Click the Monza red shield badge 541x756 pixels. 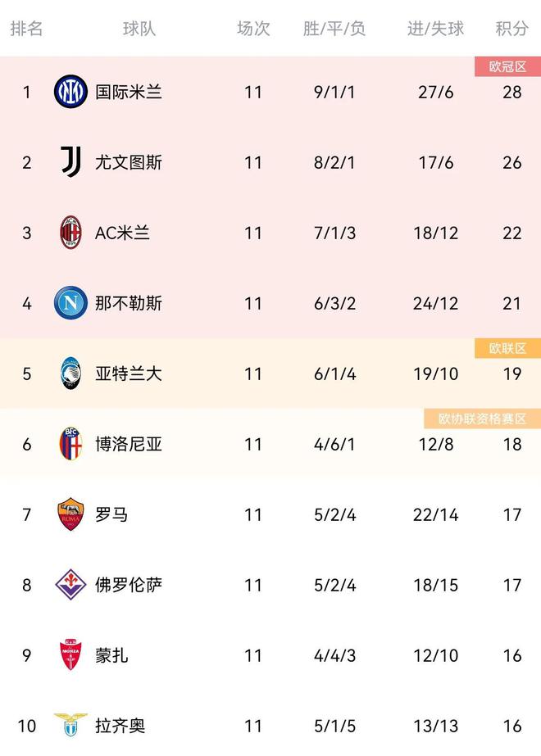click(70, 654)
